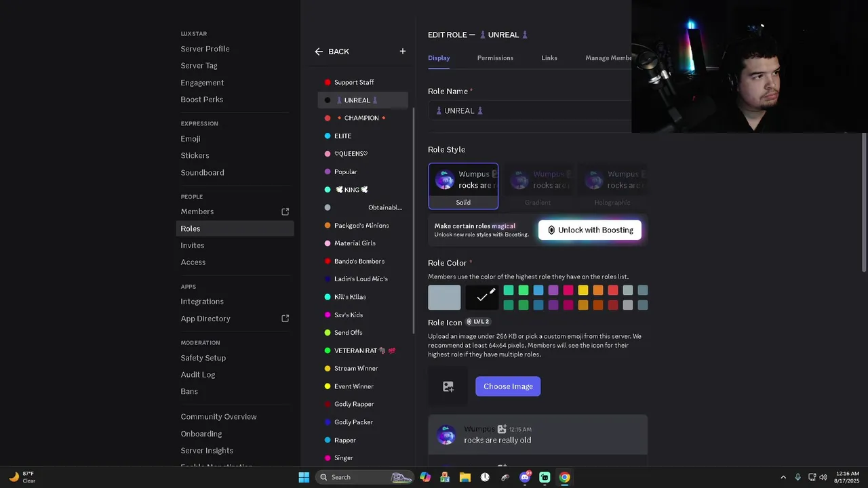Screen dimensions: 868x488
Task: Pick the default gray role color
Action: [x=444, y=298]
